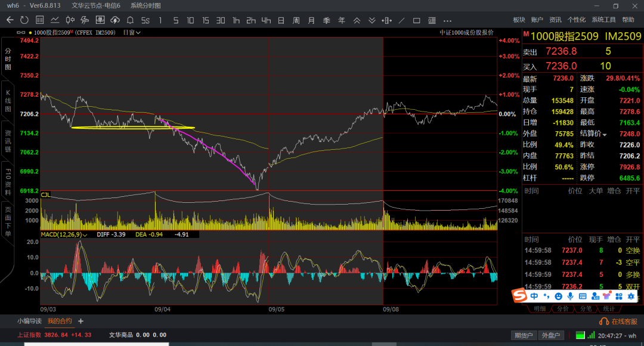Click the green connection status icon
Screen dimensions: 644x346
pyautogui.click(x=580, y=335)
